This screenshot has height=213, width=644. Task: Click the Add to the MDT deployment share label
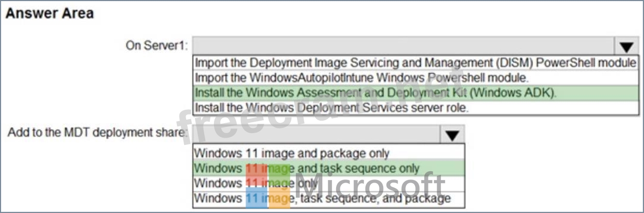(x=96, y=133)
